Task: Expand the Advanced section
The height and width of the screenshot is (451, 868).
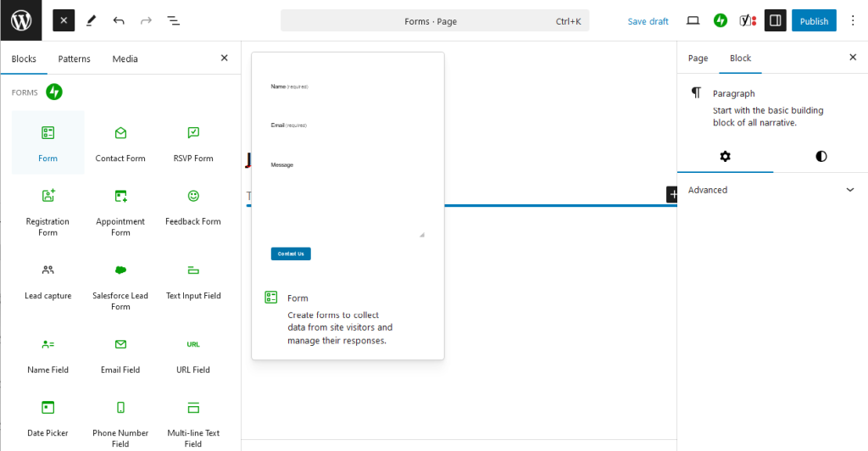Action: tap(772, 190)
